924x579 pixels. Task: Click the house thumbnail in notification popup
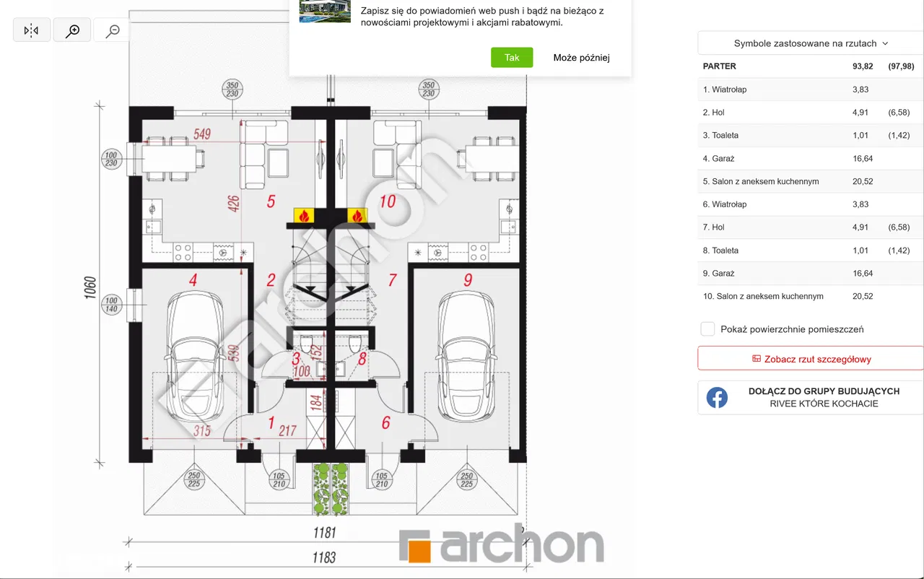point(325,12)
